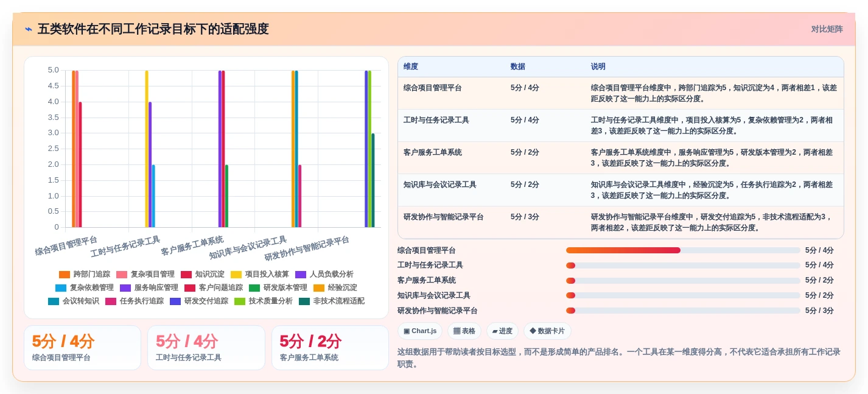Click the 客户服务工单系统 progress bar

[x=683, y=281]
